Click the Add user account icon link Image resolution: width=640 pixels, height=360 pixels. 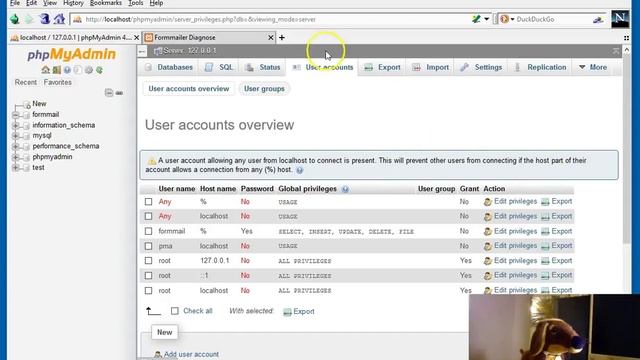pos(187,354)
